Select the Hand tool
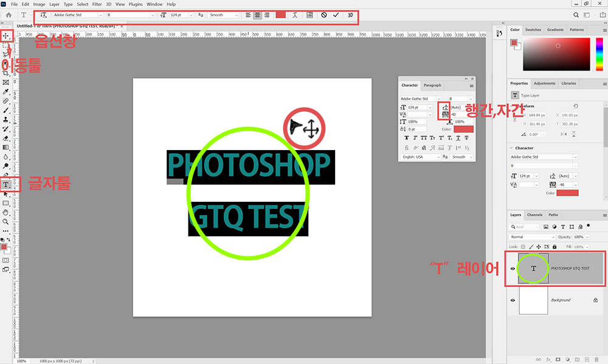This screenshot has height=364, width=608. coord(5,213)
